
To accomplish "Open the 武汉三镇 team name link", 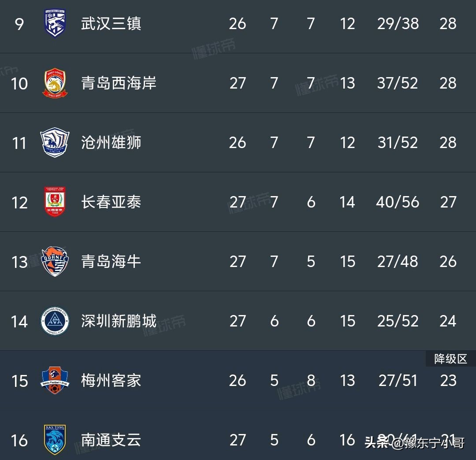I will 111,24.
